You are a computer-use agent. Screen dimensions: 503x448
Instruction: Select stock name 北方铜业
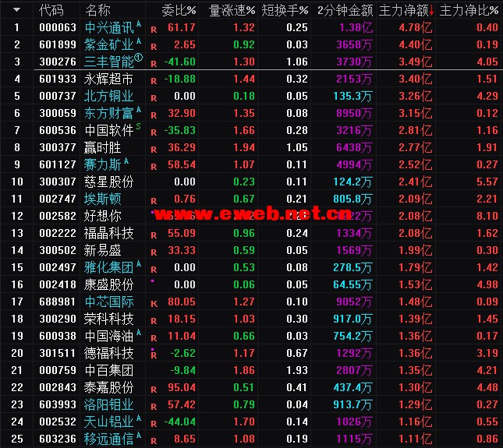[109, 96]
